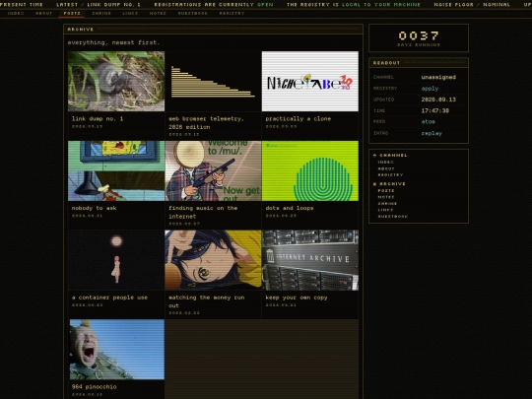Click the Readout panel header

point(419,63)
